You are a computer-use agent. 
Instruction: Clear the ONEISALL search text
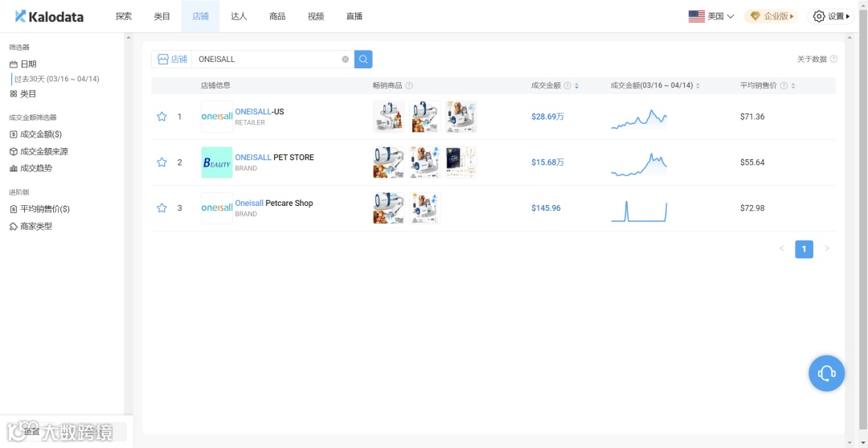click(x=346, y=60)
